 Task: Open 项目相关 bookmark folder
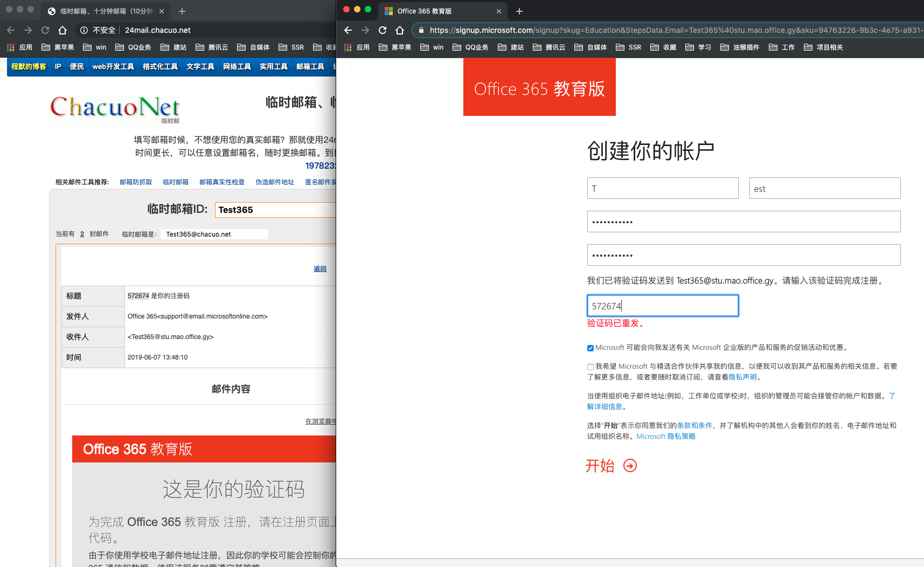pyautogui.click(x=823, y=47)
